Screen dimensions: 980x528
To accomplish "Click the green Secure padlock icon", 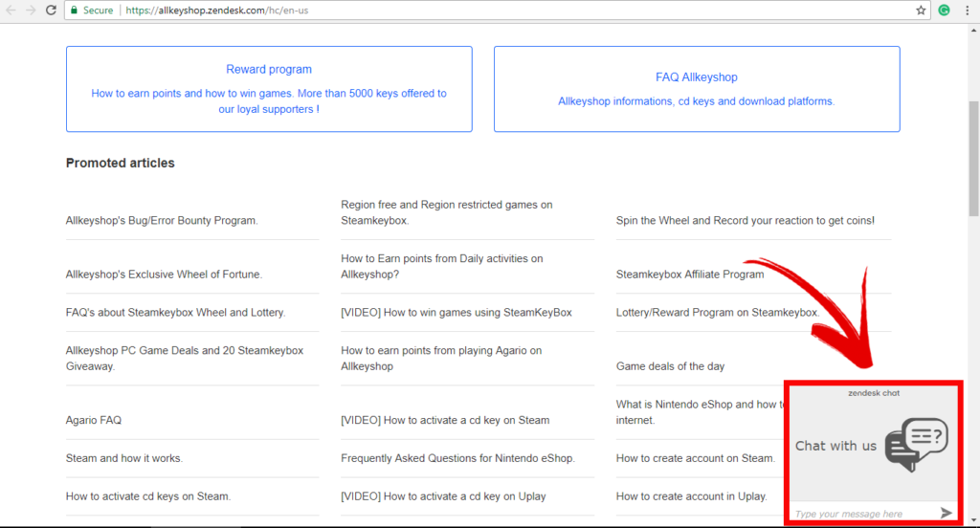I will pyautogui.click(x=74, y=10).
